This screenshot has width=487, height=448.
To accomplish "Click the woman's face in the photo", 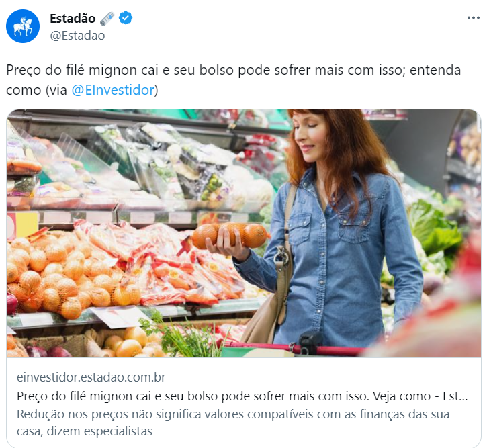I will click(x=310, y=136).
